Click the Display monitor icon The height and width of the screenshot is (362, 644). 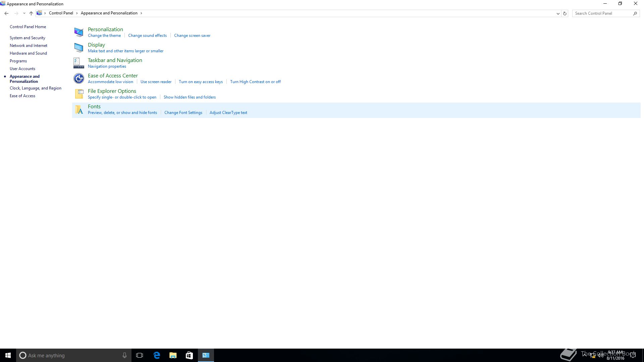pos(79,48)
